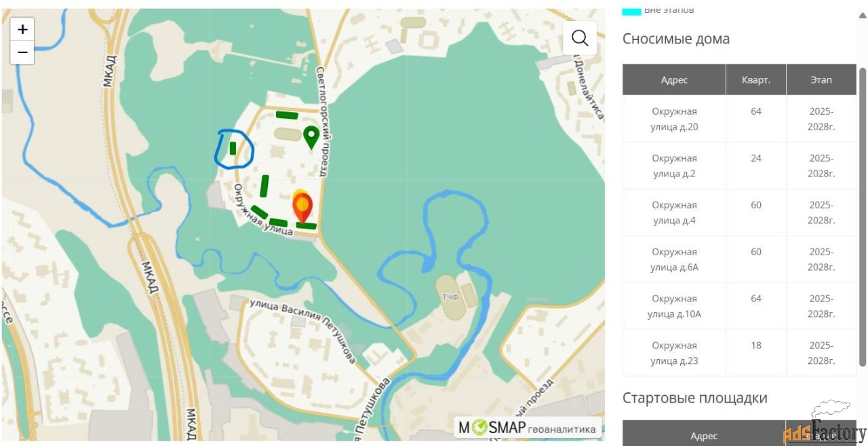
Task: Select row Окружная улица д.2
Action: point(674,166)
